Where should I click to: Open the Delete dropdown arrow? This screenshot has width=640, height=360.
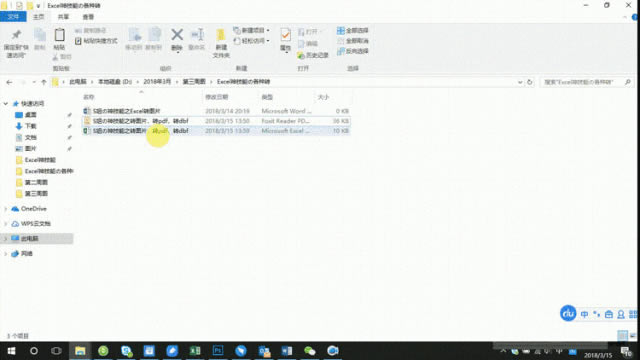tap(177, 51)
